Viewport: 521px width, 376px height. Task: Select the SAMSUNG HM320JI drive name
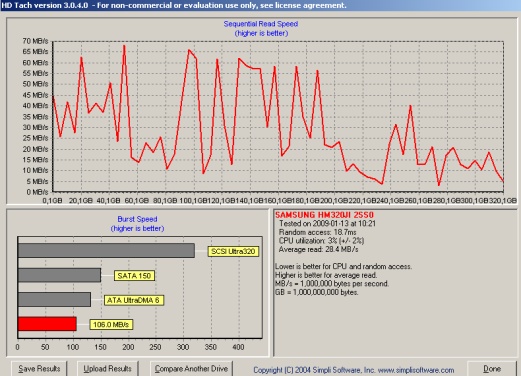tap(324, 215)
